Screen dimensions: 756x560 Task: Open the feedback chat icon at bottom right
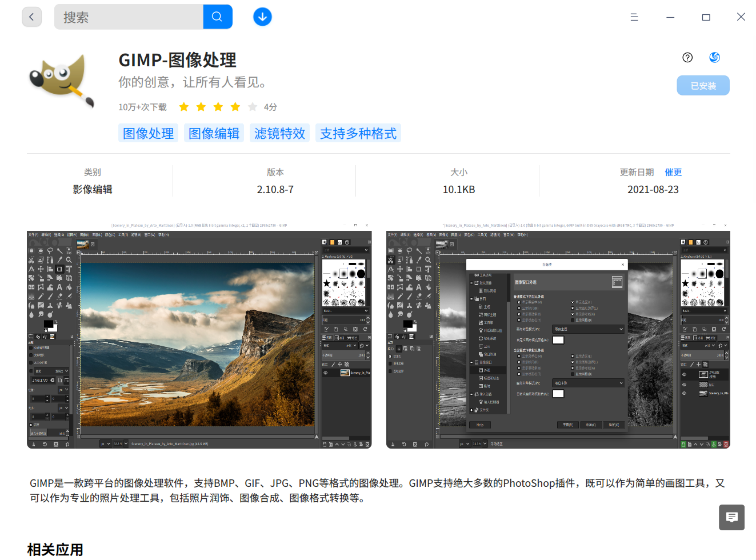point(732,518)
